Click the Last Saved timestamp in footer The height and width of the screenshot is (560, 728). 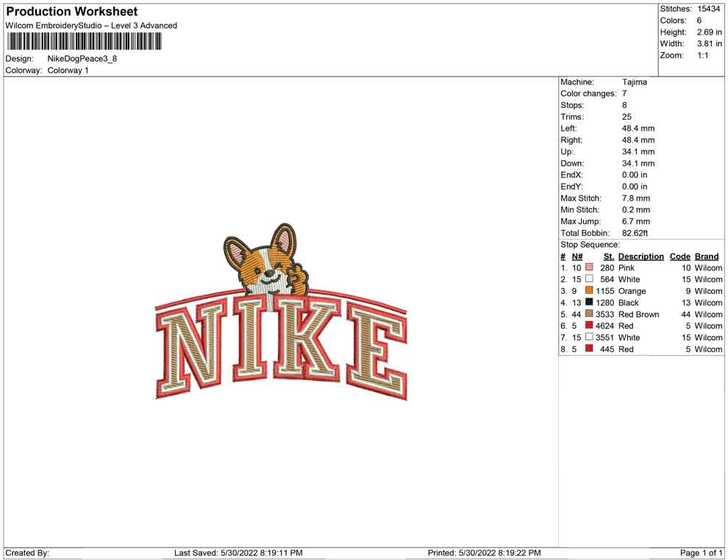239,553
